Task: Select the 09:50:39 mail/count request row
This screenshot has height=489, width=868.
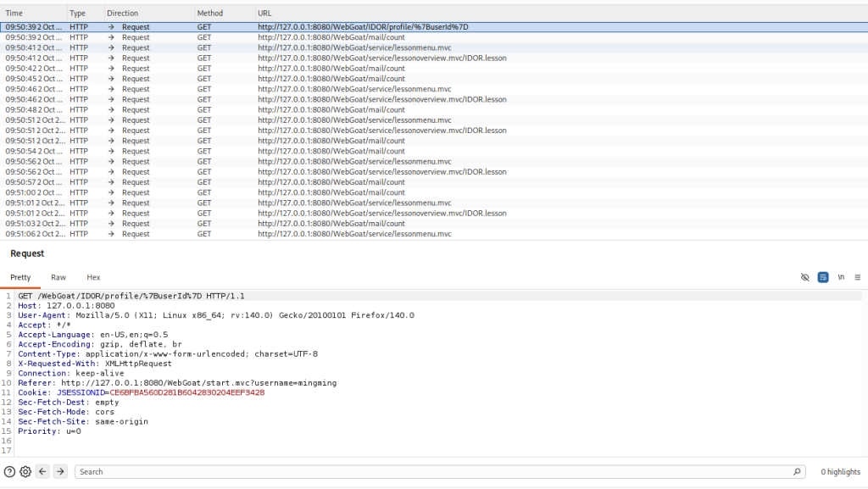Action: pos(434,37)
